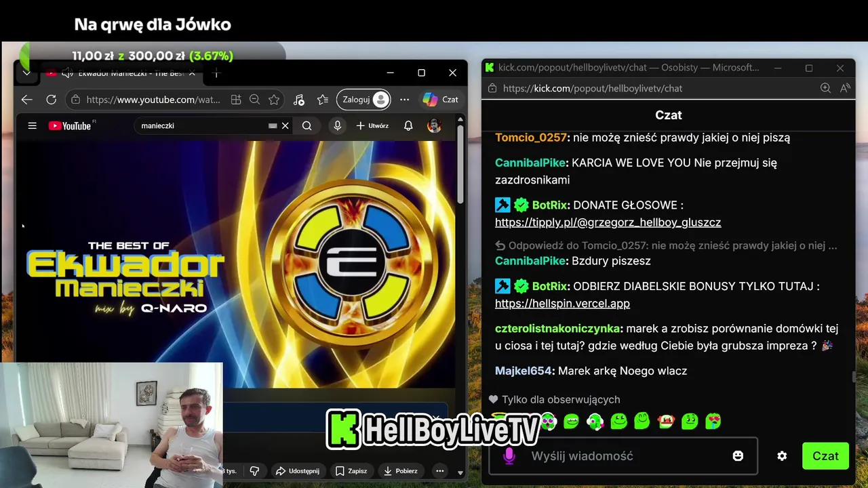
Task: Open the apps/extensions icon in YouTube address bar
Action: pos(236,100)
